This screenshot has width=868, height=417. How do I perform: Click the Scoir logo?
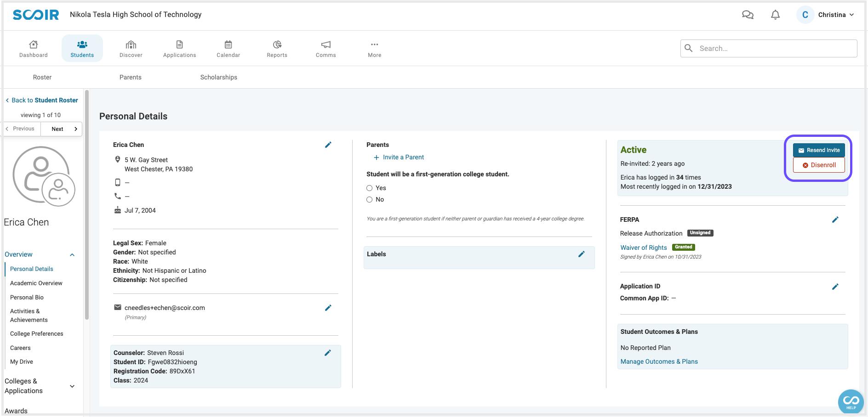point(36,15)
